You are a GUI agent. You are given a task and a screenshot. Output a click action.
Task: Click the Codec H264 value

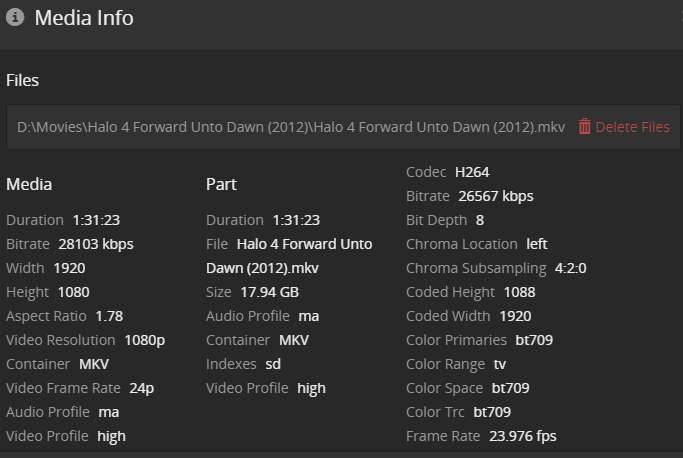472,172
